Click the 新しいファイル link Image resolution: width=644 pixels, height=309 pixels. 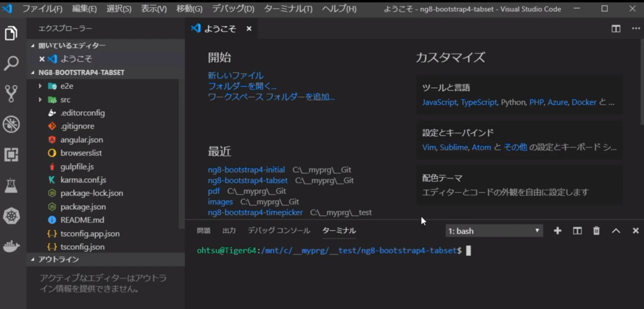pos(236,75)
